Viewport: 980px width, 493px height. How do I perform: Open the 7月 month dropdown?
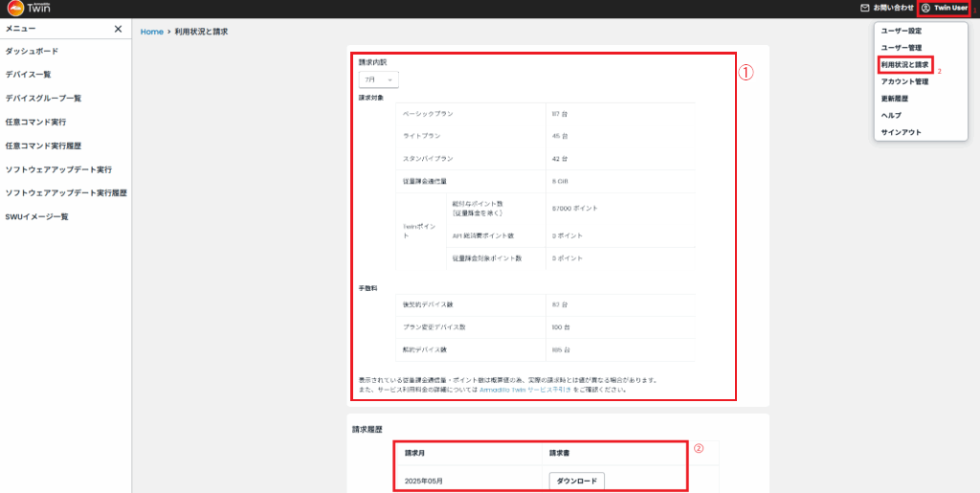point(379,80)
